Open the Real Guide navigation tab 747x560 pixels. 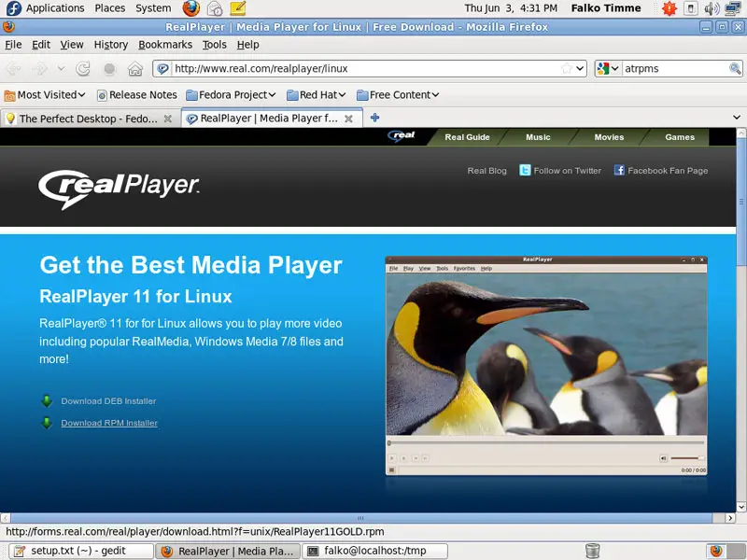point(467,137)
